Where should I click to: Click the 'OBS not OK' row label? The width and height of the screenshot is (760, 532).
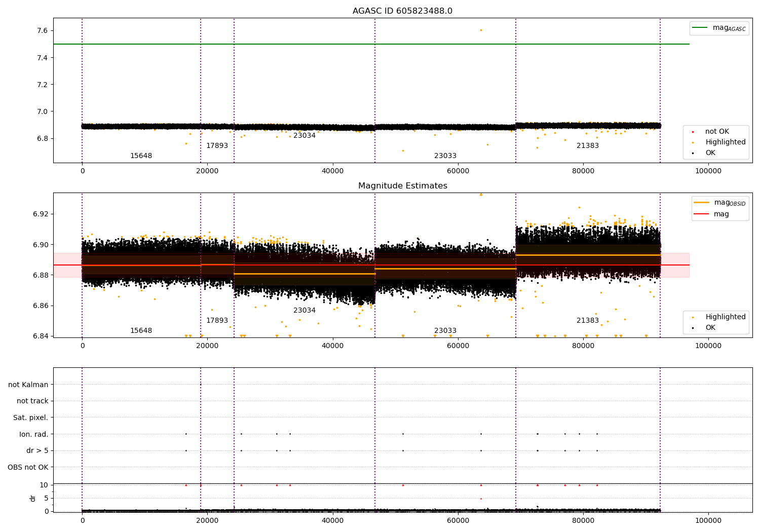click(28, 468)
